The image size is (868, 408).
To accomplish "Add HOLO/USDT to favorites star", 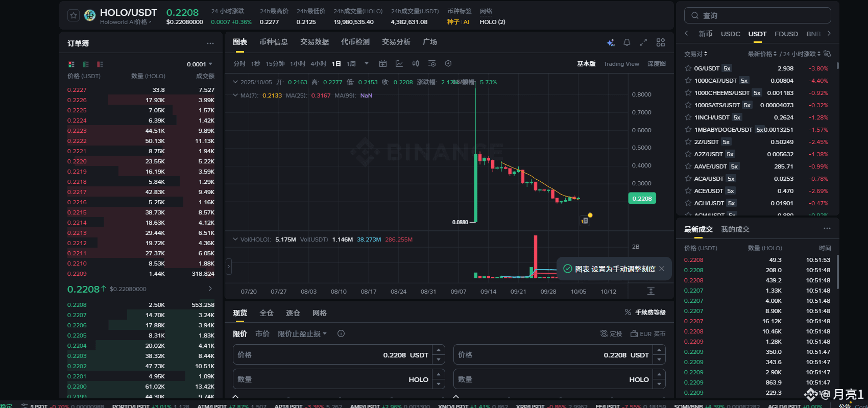I will pyautogui.click(x=74, y=15).
